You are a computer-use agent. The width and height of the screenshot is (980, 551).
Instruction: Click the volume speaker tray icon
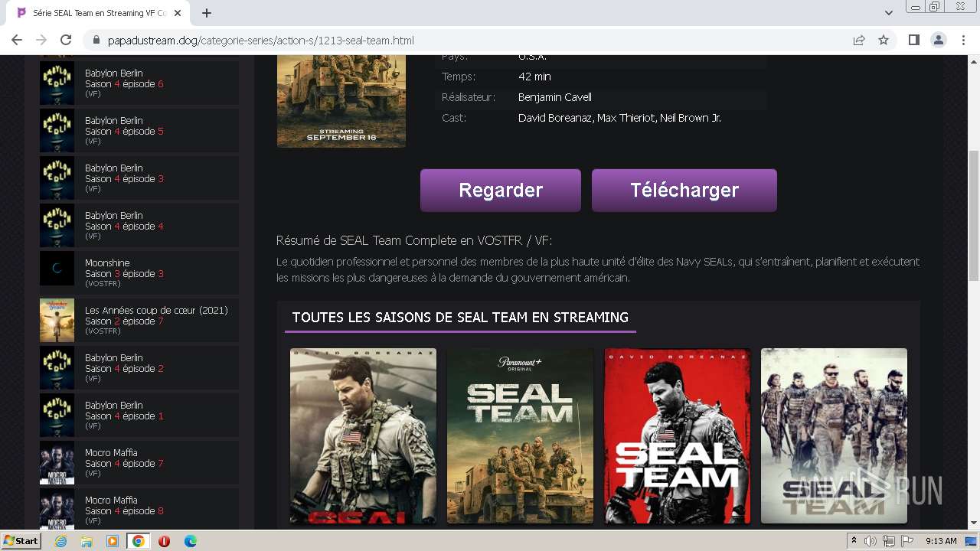coord(871,541)
